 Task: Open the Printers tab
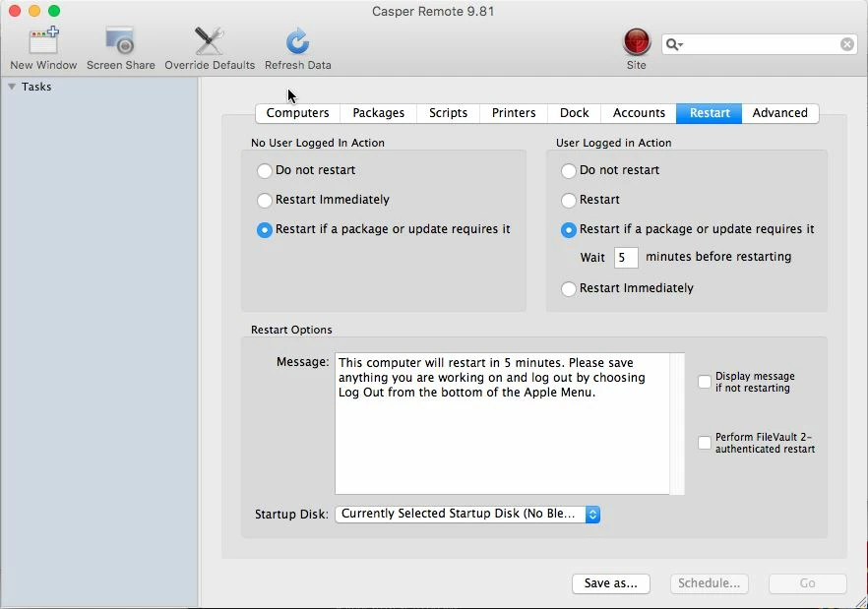click(514, 113)
